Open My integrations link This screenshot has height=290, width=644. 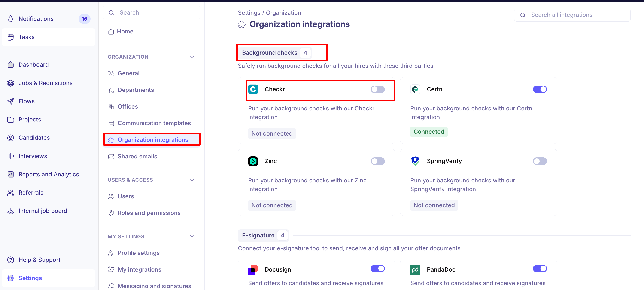click(x=152, y=269)
